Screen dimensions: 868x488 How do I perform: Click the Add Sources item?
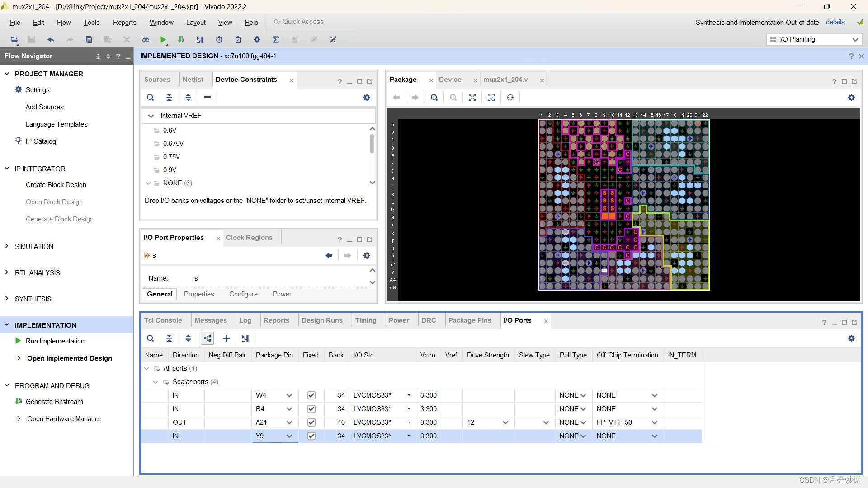coord(45,107)
